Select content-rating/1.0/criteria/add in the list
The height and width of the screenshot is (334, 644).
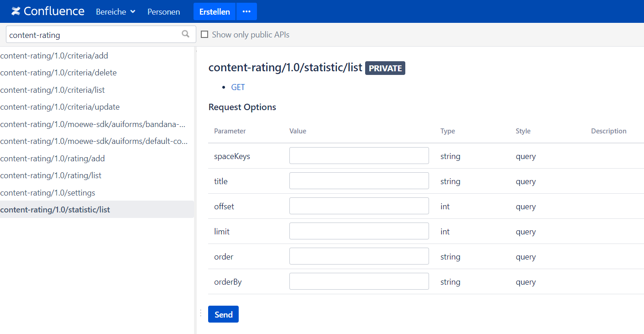54,56
